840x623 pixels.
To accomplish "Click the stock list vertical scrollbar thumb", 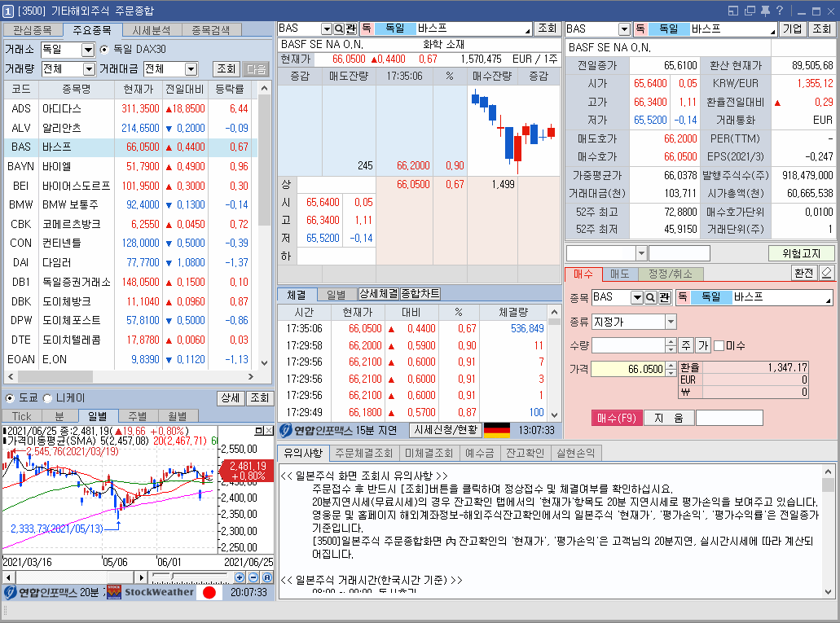I will pos(264,160).
